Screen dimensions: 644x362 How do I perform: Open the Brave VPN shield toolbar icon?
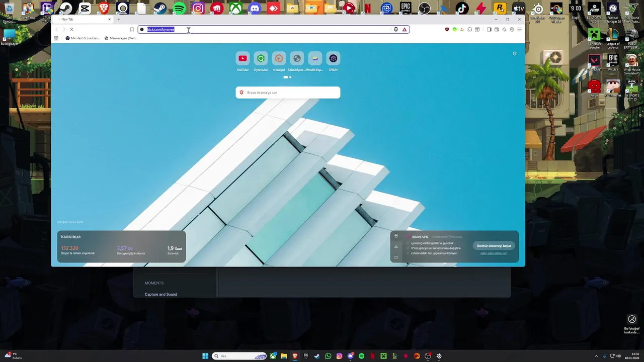(512, 30)
